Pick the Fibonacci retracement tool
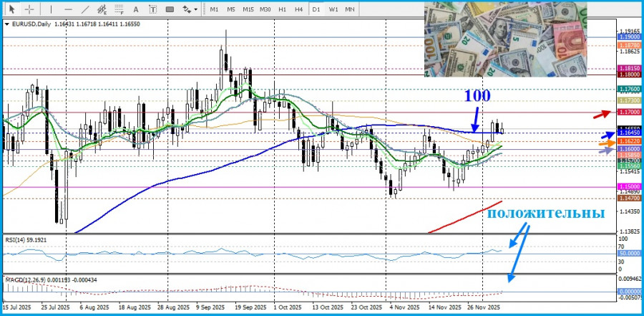Viewport: 644px width, 316px height. click(119, 9)
